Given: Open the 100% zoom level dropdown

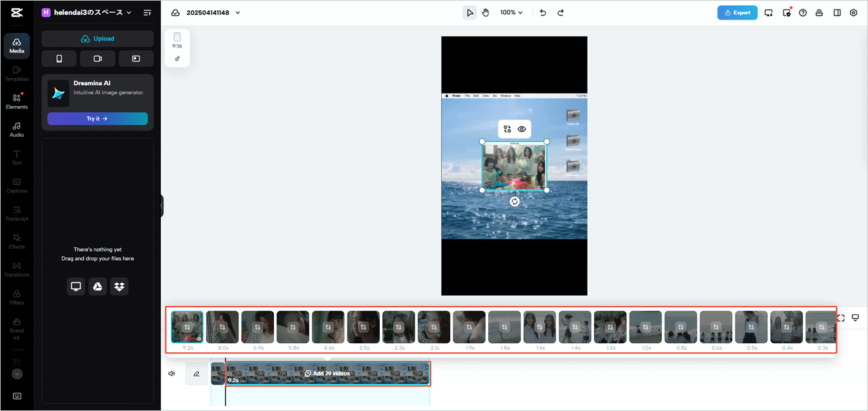Looking at the screenshot, I should coord(511,12).
